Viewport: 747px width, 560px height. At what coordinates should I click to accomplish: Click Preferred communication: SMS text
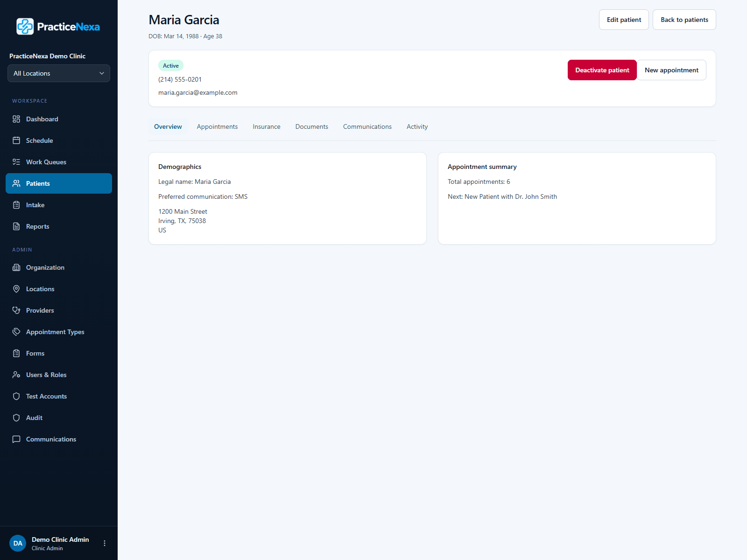point(203,196)
